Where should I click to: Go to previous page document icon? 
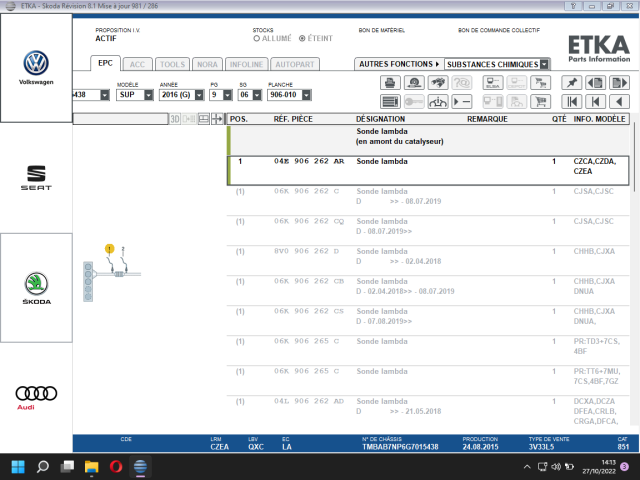(x=595, y=83)
